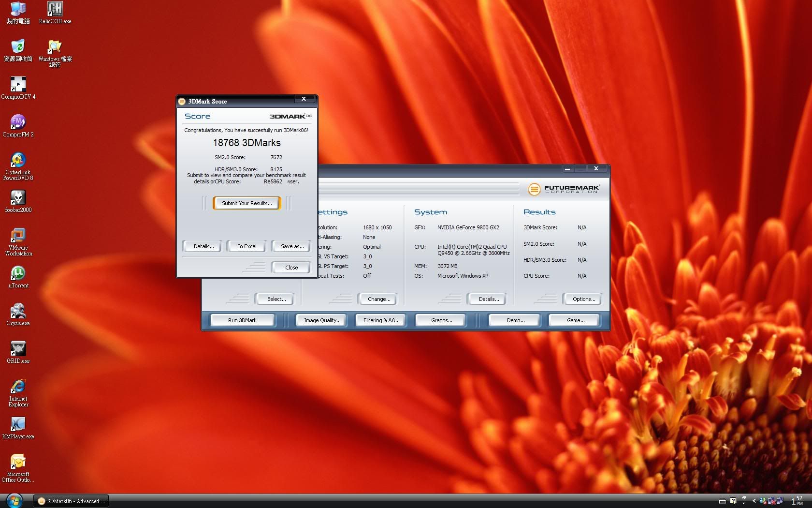Click the 3DMARK06 logo in score dialog
The height and width of the screenshot is (508, 812).
290,116
